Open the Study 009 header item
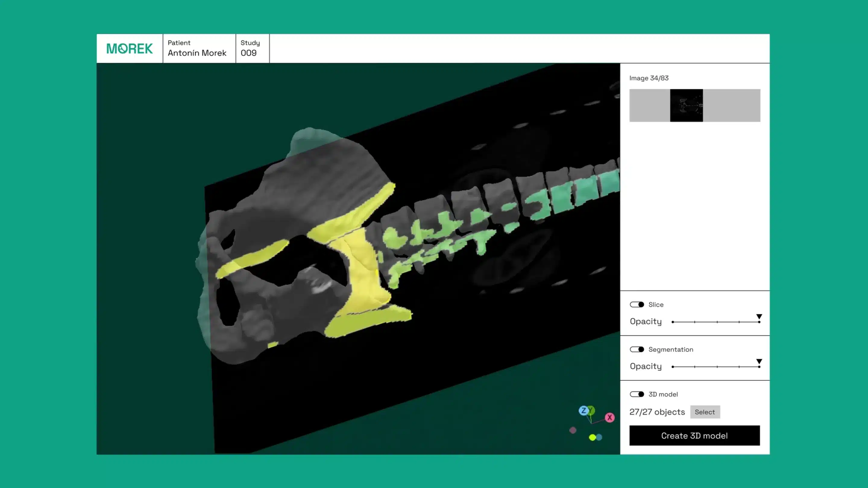The height and width of the screenshot is (488, 868). click(x=252, y=48)
